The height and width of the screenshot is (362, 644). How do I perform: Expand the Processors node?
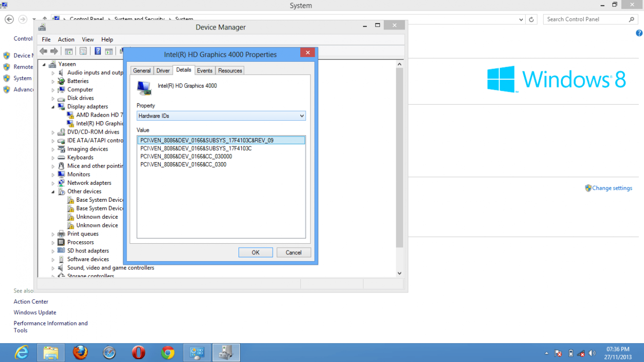point(53,243)
